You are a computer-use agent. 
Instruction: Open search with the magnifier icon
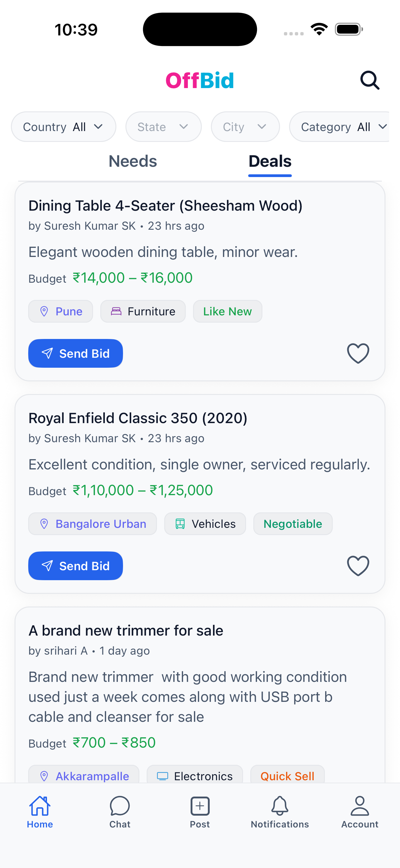pyautogui.click(x=370, y=80)
